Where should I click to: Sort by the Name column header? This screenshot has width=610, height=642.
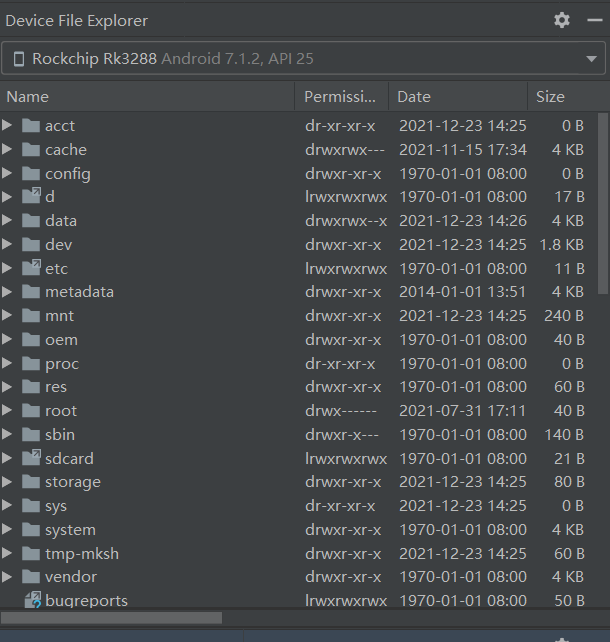[147, 97]
